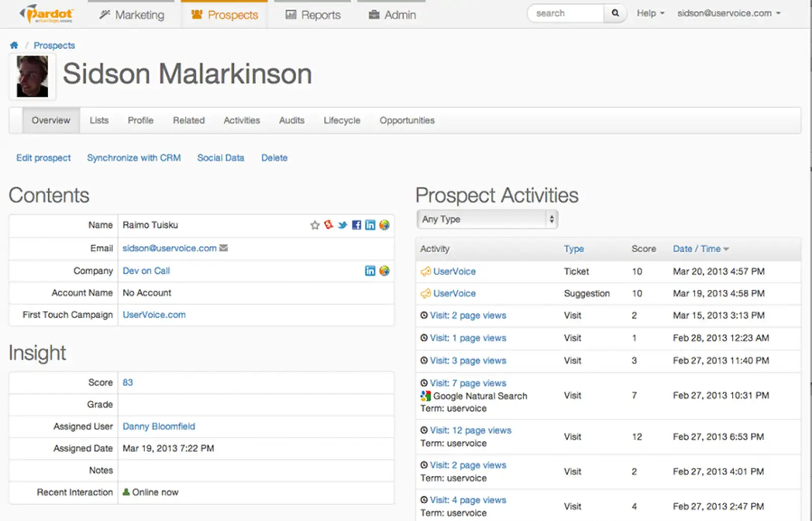Image resolution: width=812 pixels, height=521 pixels.
Task: Open the Twitter icon in Name row
Action: pos(343,225)
